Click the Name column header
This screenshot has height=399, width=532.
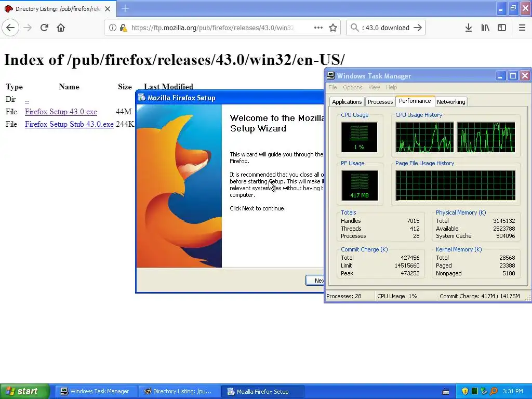pyautogui.click(x=69, y=87)
